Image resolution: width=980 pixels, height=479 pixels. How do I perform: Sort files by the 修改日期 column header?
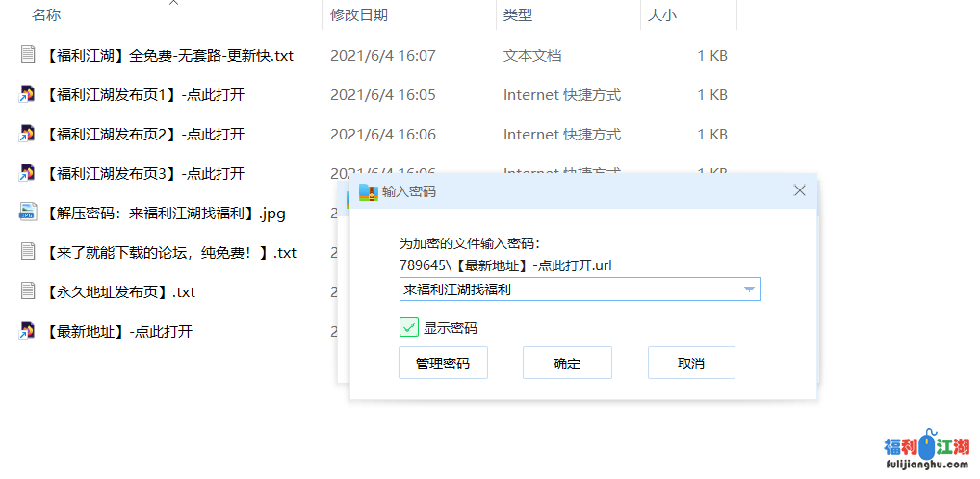[359, 15]
